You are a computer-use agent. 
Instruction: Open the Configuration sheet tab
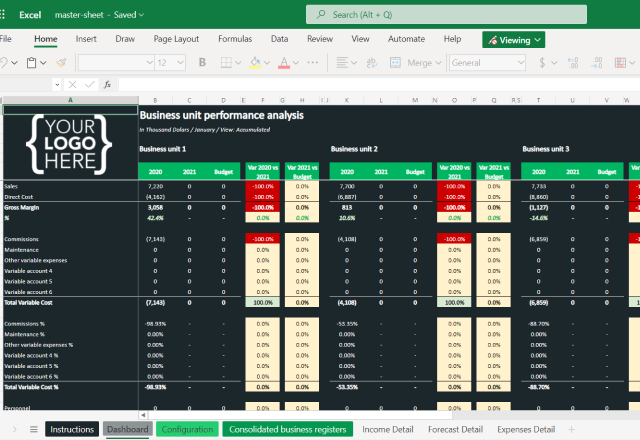tap(187, 429)
